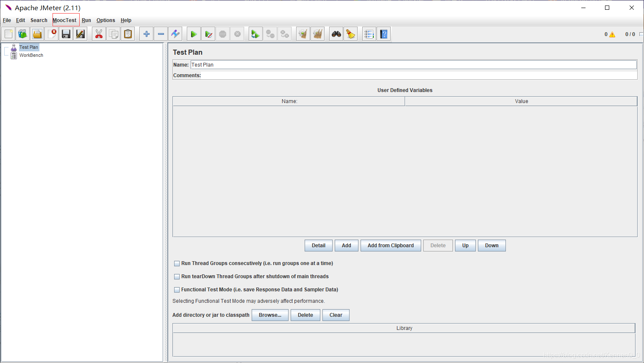Open the Run menu
Image resolution: width=644 pixels, height=363 pixels.
tap(86, 20)
